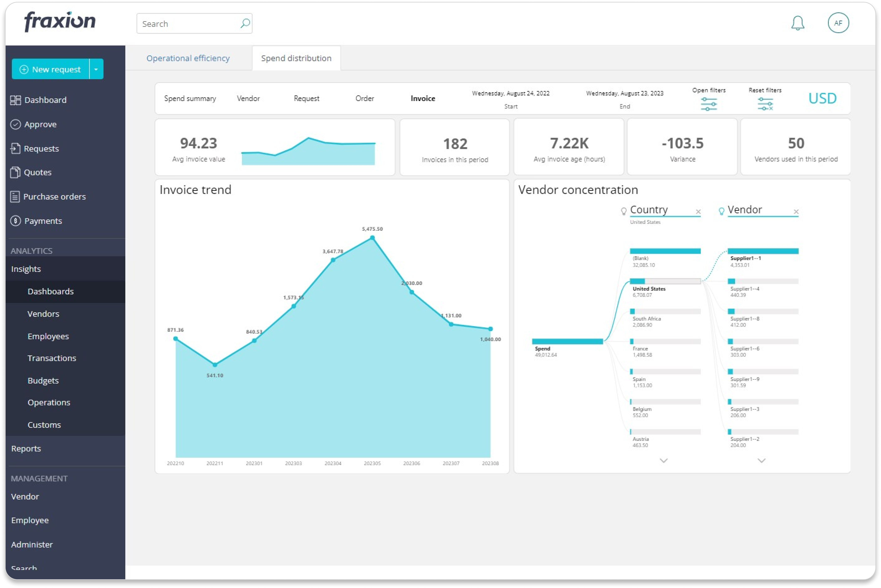This screenshot has width=881, height=588.
Task: Click the plus icon on New request
Action: (24, 69)
